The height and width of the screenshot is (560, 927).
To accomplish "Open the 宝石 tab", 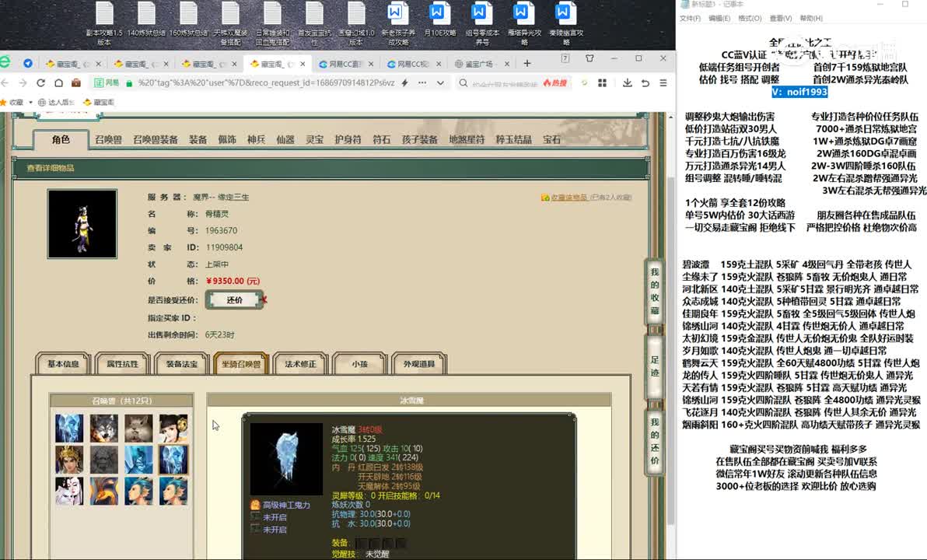I will 551,139.
